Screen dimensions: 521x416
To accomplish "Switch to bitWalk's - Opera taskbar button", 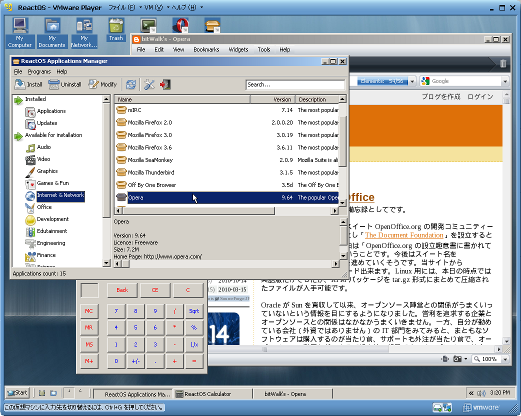I will point(293,394).
